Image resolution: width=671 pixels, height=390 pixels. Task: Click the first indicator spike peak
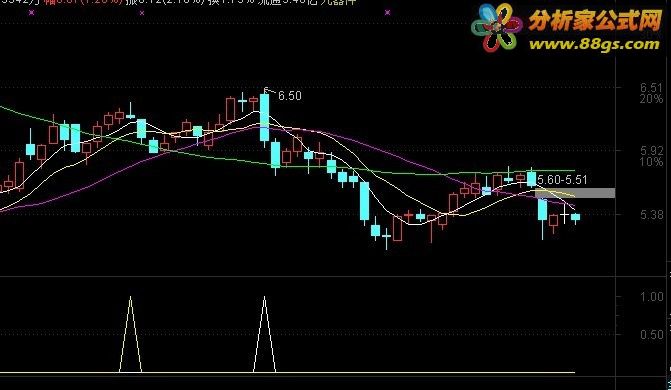[x=131, y=297]
